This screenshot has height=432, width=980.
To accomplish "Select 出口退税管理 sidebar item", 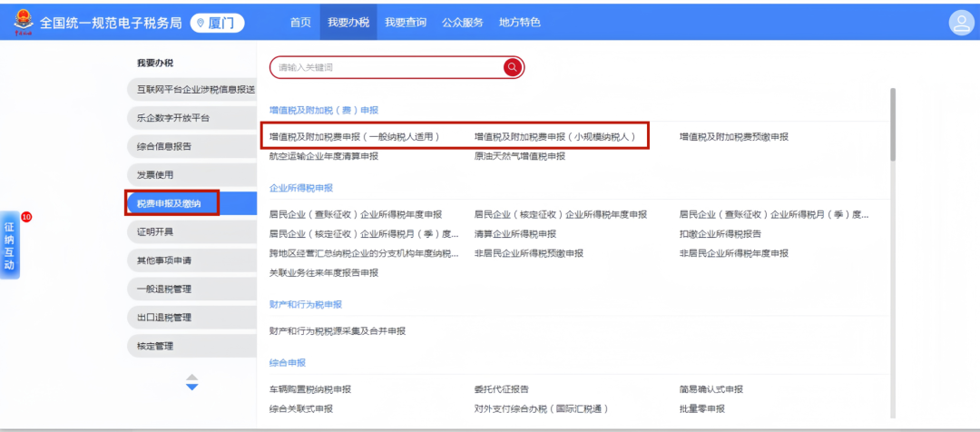I will pyautogui.click(x=191, y=317).
